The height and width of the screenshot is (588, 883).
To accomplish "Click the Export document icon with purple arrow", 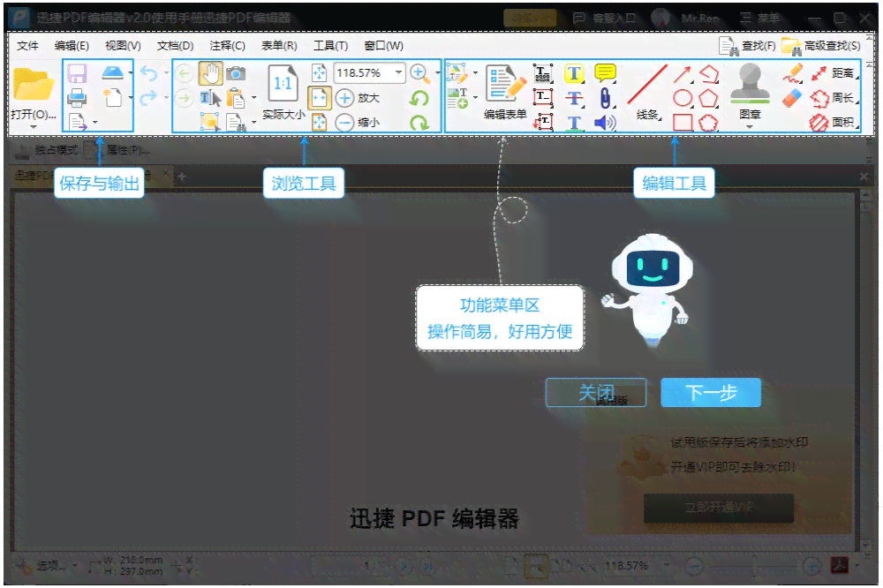I will 77,122.
